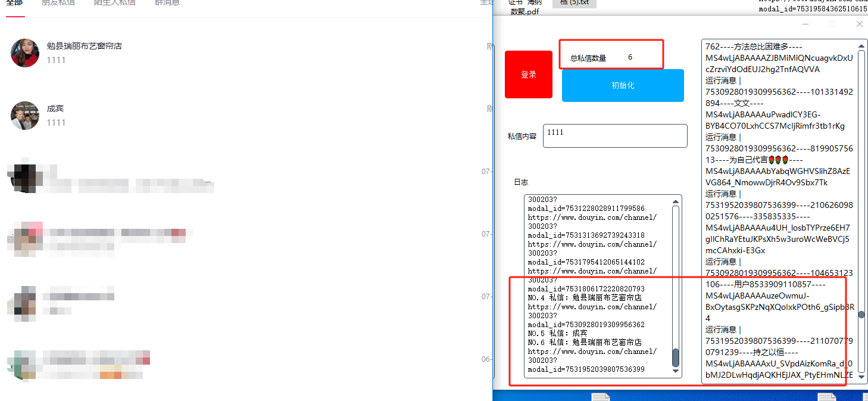The image size is (868, 401).
Task: Switch to the 陌生人私信 tab
Action: tap(115, 3)
